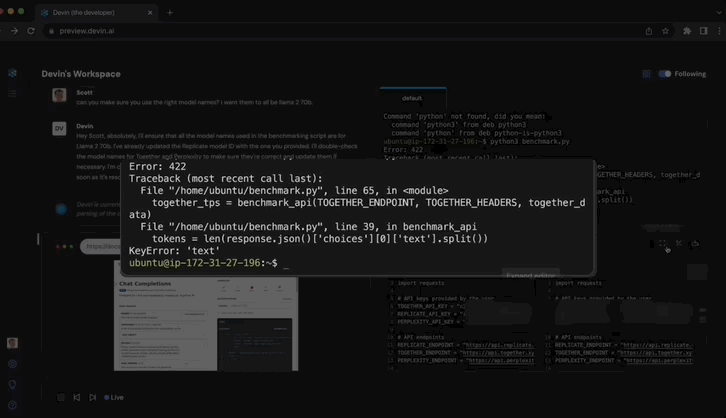This screenshot has height=418, width=726.
Task: Bookmark this page with the star icon
Action: (666, 31)
